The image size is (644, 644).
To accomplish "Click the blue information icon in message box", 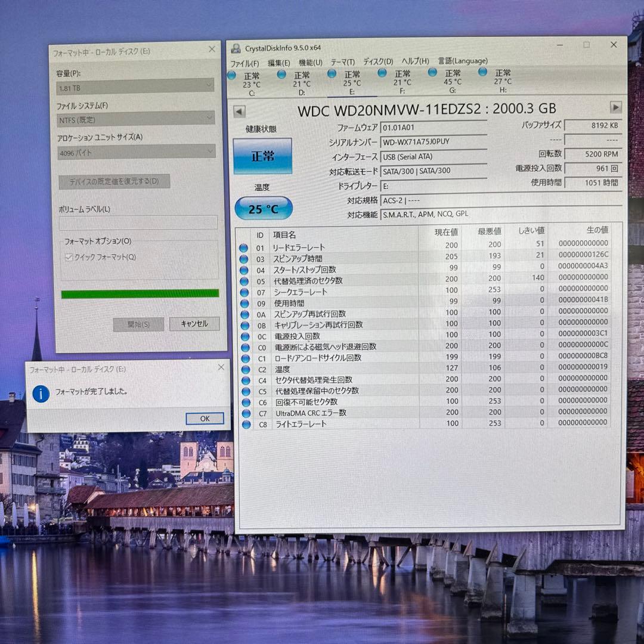I will coord(41,394).
